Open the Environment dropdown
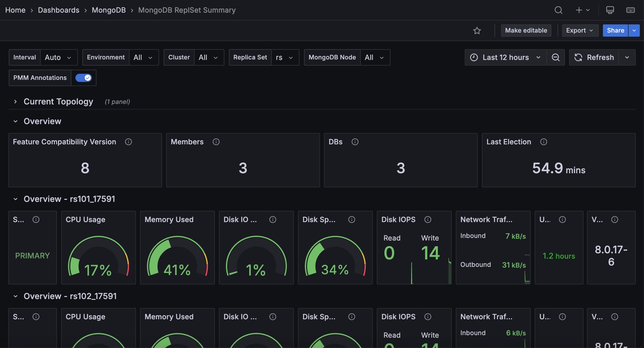 [x=143, y=58]
